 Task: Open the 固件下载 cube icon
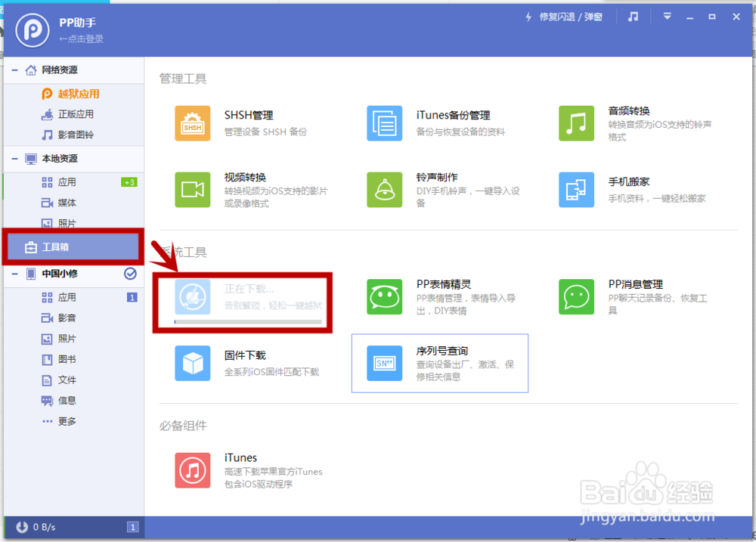pyautogui.click(x=192, y=363)
